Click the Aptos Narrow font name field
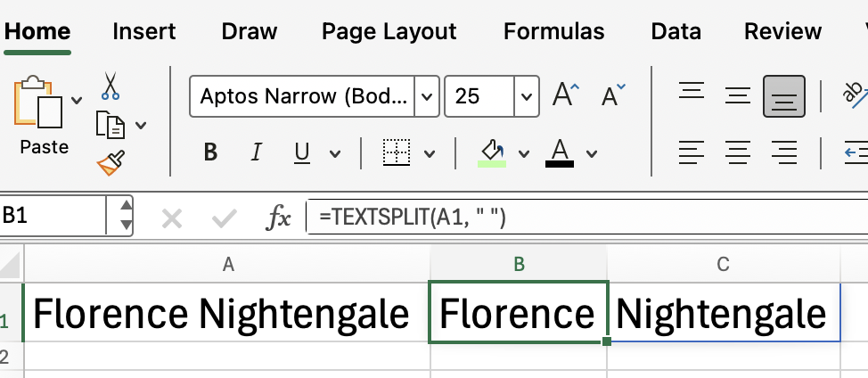Screen dimensions: 868x378 pyautogui.click(x=302, y=96)
